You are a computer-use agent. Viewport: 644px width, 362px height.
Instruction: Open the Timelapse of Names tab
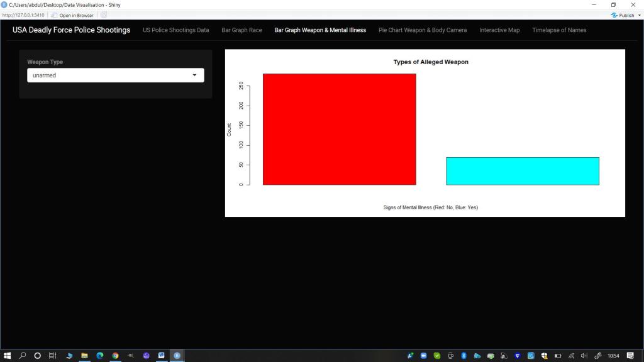coord(559,30)
